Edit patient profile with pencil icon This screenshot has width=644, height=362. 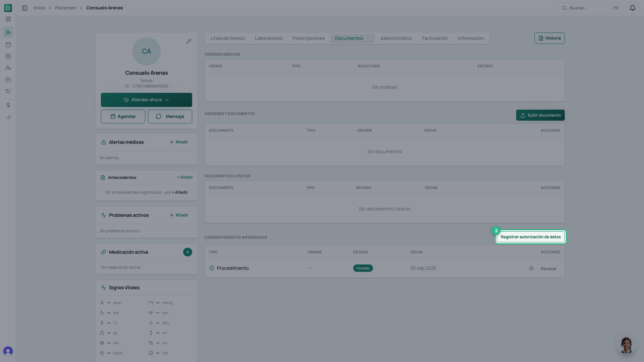189,41
